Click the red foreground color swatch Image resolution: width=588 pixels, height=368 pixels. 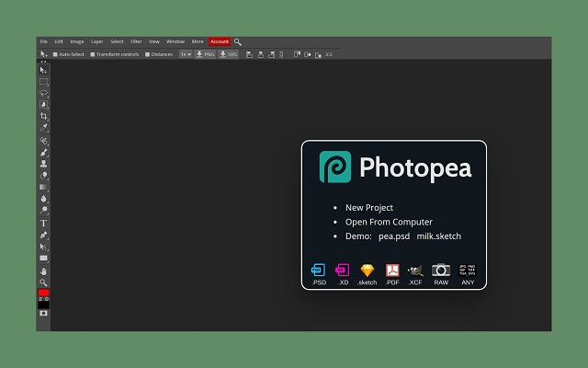pos(43,293)
